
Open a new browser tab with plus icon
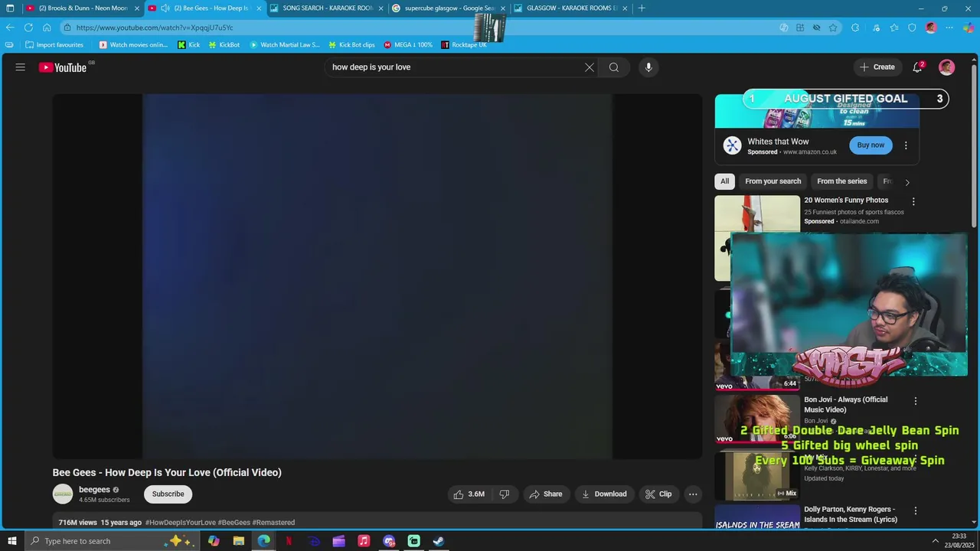pos(642,8)
